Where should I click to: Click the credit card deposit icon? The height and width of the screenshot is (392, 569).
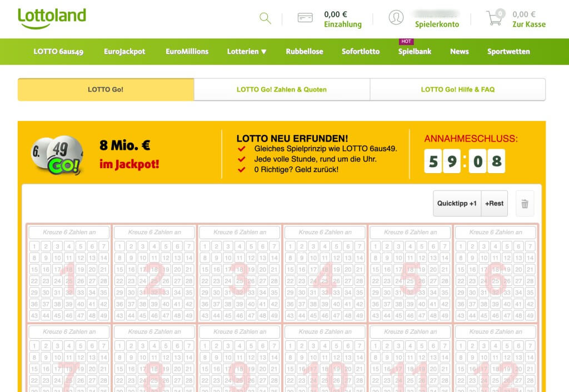pos(305,18)
